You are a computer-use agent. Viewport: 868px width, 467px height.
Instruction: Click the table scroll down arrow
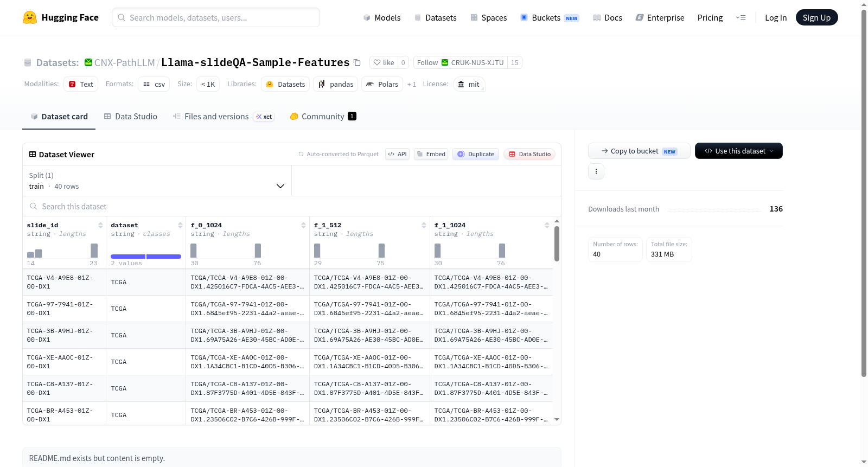tap(557, 419)
